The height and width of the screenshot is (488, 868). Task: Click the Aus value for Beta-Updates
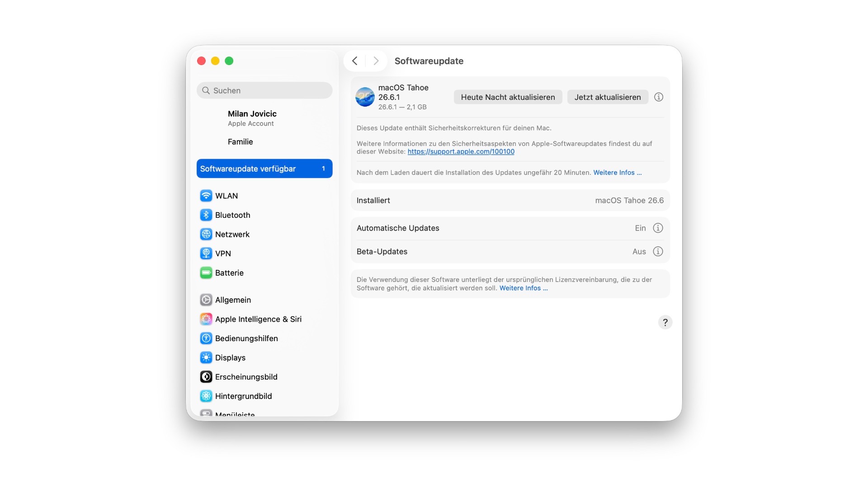(x=639, y=252)
